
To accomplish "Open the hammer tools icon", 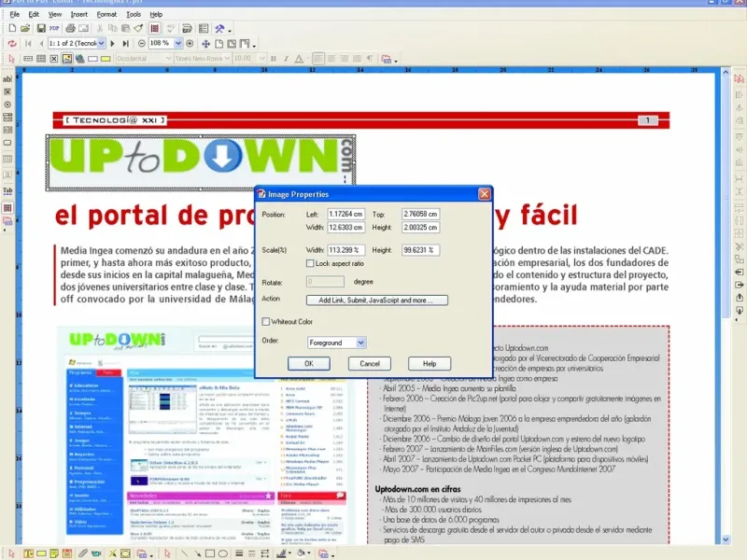I will [219, 29].
